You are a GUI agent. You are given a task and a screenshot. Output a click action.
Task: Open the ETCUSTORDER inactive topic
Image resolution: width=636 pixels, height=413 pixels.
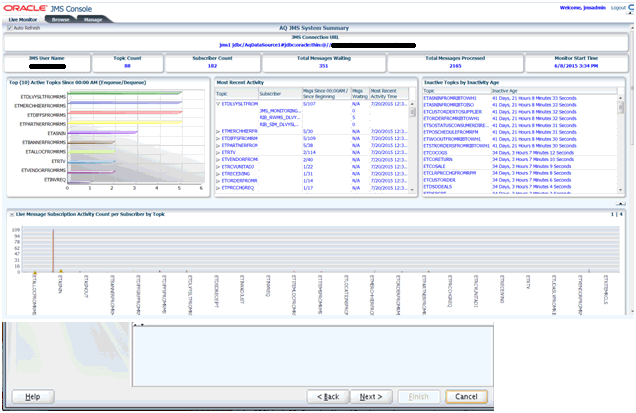pyautogui.click(x=442, y=180)
